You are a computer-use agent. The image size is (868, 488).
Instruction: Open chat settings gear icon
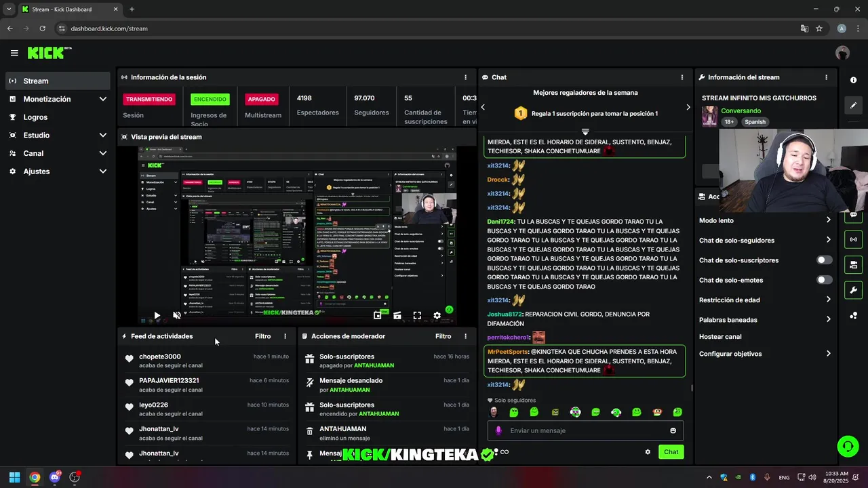click(648, 452)
